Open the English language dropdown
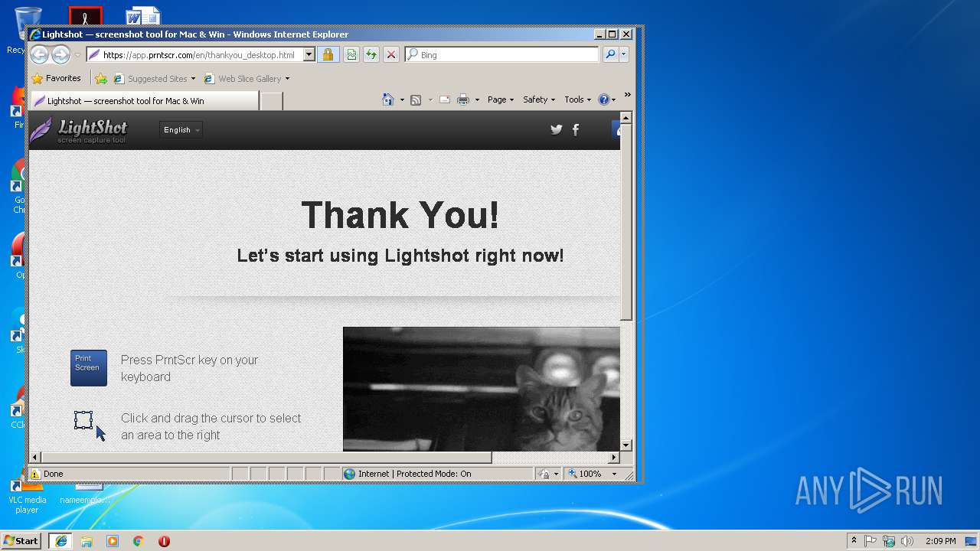 (x=181, y=130)
